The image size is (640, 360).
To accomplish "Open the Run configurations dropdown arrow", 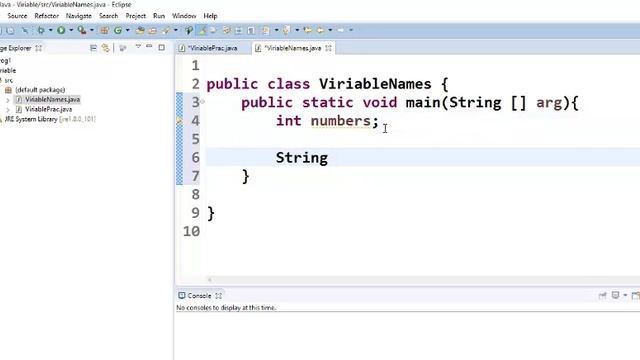I will (71, 30).
